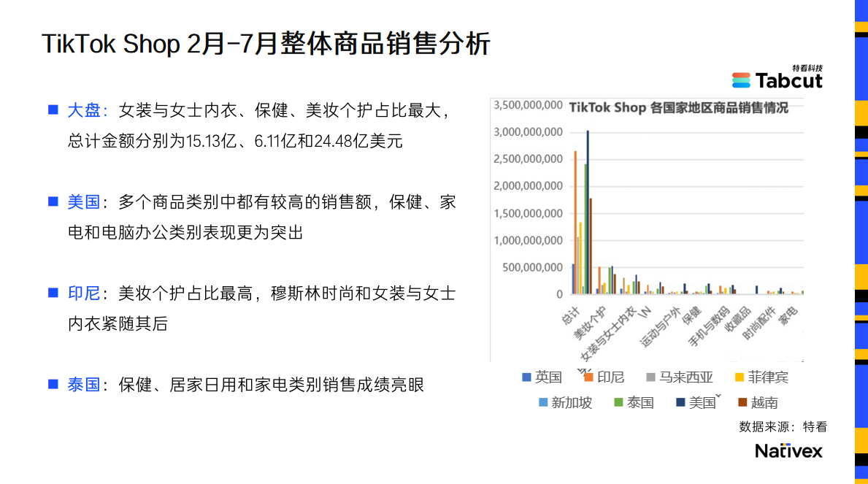Click the Tabcut logo
Screen dimensions: 868x484
point(777,77)
